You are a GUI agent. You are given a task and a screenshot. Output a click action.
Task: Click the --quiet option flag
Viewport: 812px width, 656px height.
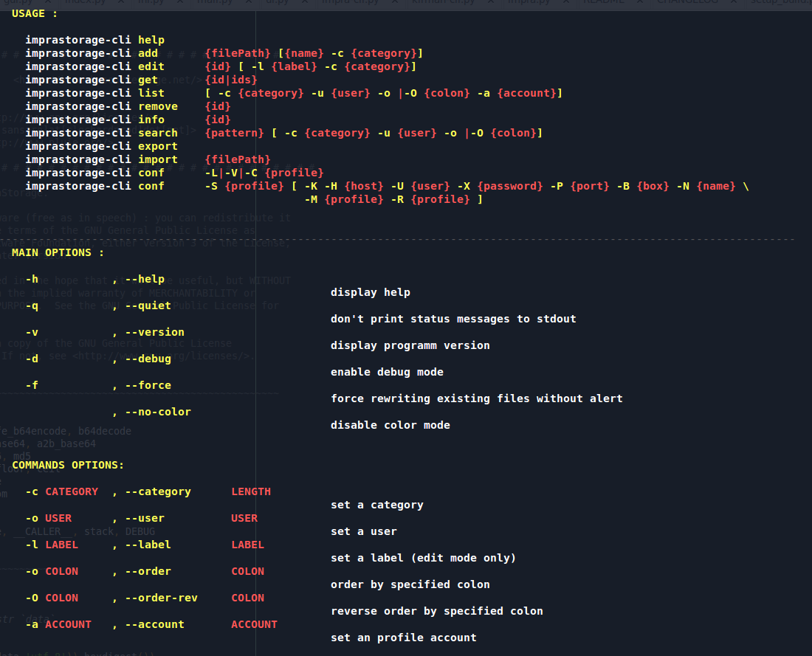(148, 305)
